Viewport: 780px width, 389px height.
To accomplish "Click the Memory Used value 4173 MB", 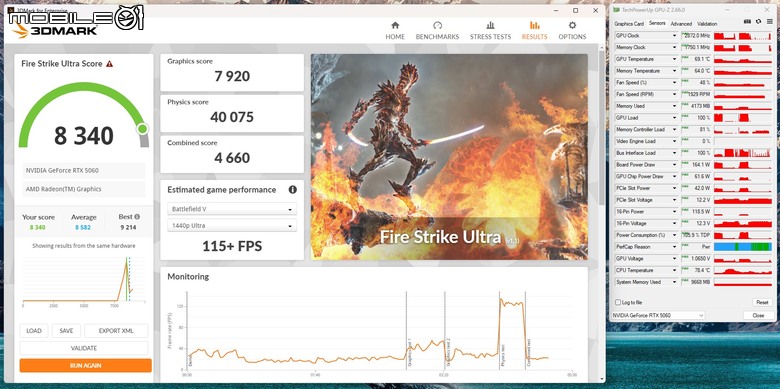I will (x=701, y=106).
